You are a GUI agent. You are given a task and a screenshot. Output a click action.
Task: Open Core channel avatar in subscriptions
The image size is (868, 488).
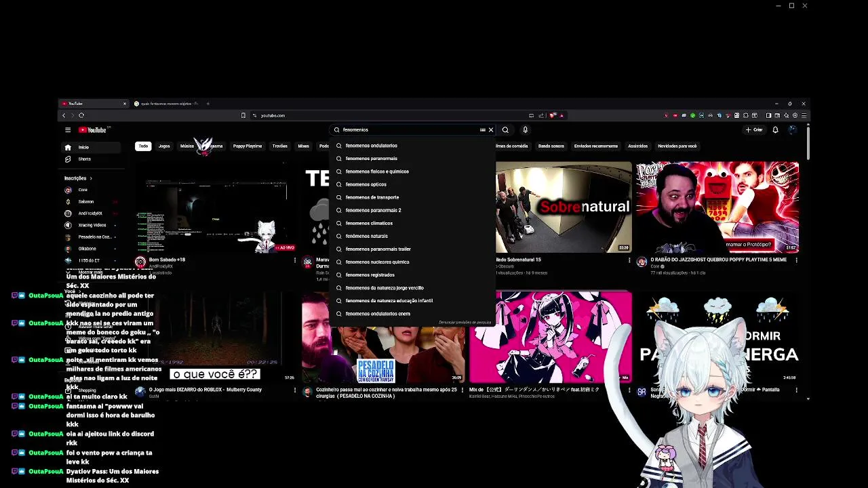click(68, 190)
